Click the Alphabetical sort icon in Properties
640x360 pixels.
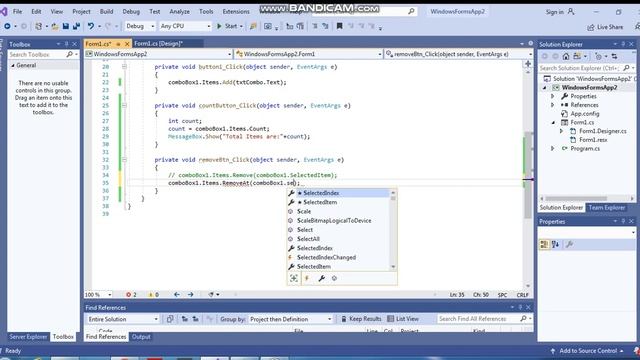[x=555, y=244]
